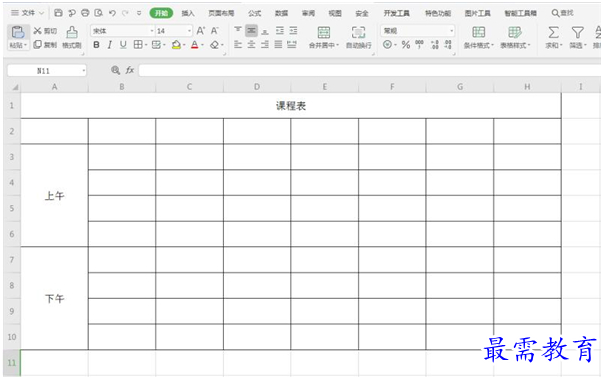The image size is (605, 381).
Task: Click the clear format eraser icon
Action: click(215, 45)
